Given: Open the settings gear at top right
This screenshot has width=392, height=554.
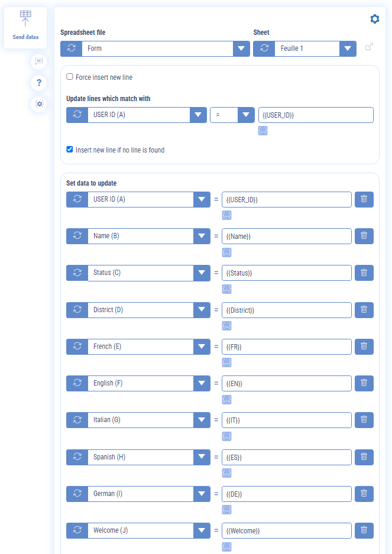Looking at the screenshot, I should [x=374, y=20].
